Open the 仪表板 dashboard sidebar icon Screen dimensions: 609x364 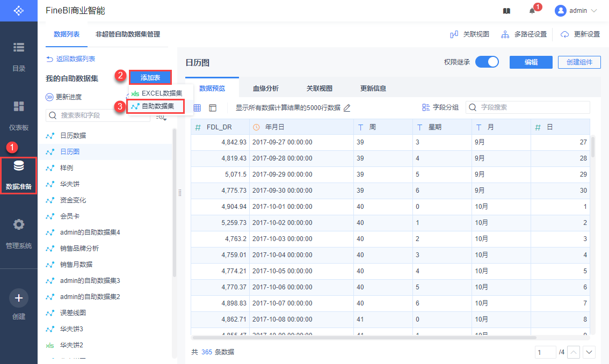(x=19, y=106)
